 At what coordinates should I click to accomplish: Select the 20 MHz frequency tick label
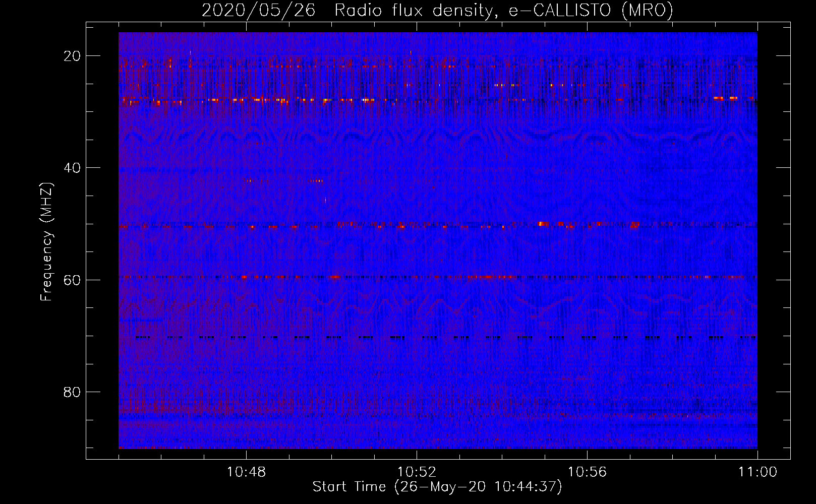point(73,56)
